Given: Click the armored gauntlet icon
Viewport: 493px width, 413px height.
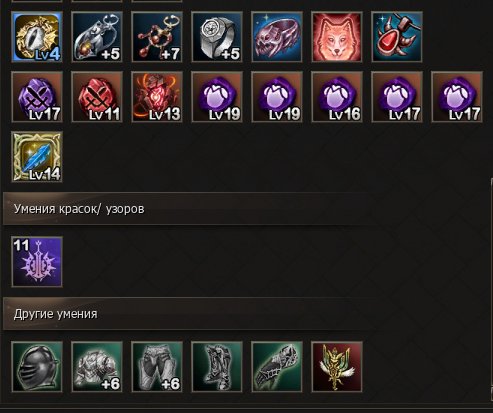Looking at the screenshot, I should (x=277, y=367).
